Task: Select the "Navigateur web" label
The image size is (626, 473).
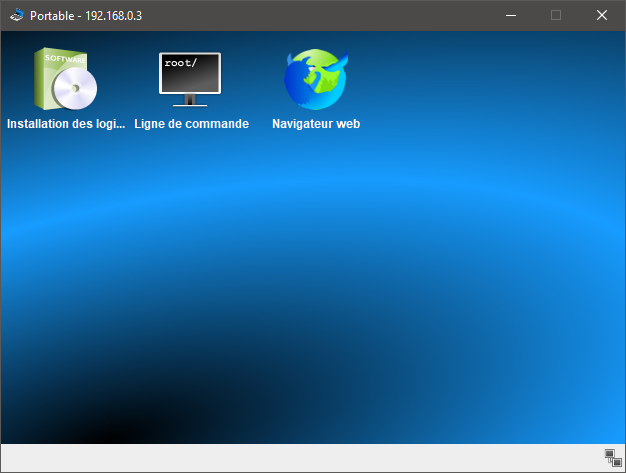Action: click(316, 125)
